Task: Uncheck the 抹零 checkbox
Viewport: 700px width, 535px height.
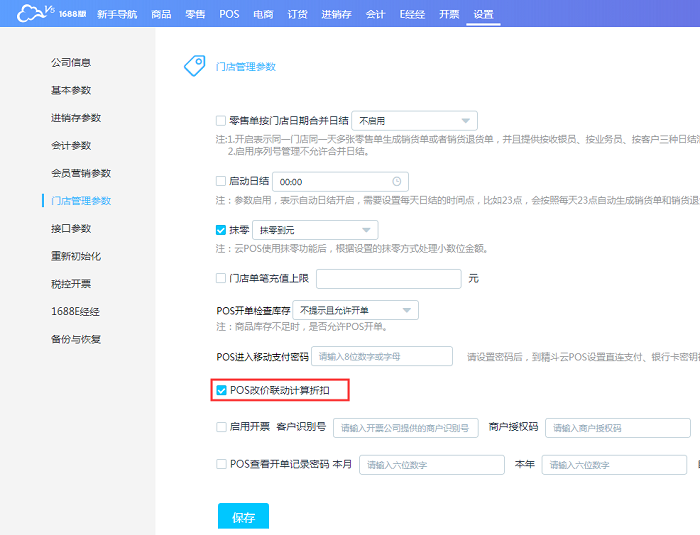Action: (221, 230)
